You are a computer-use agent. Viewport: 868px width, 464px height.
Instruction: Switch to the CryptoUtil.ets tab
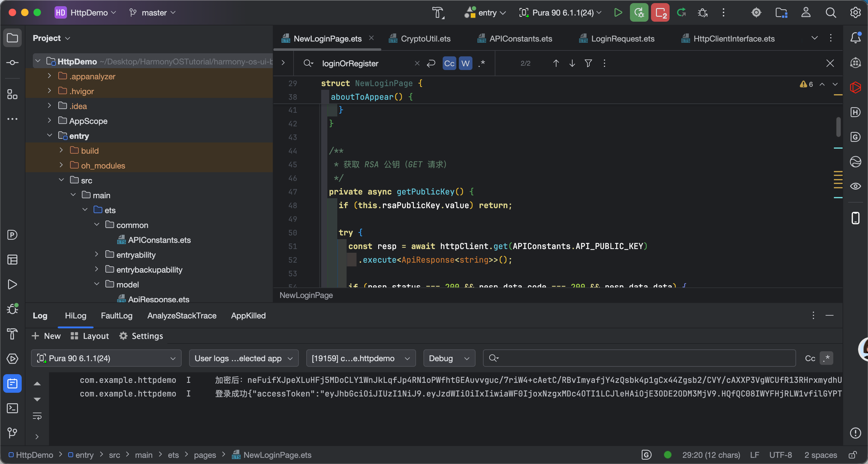tap(419, 39)
